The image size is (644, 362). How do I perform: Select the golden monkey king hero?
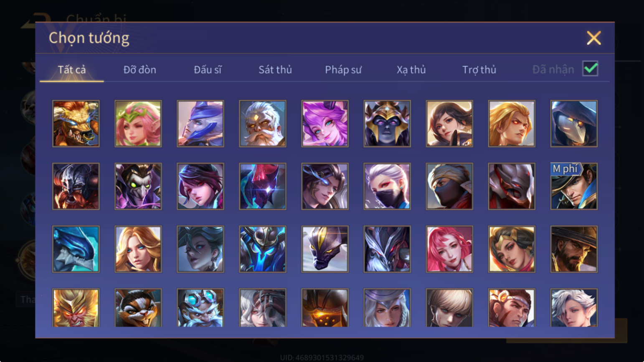[76, 308]
